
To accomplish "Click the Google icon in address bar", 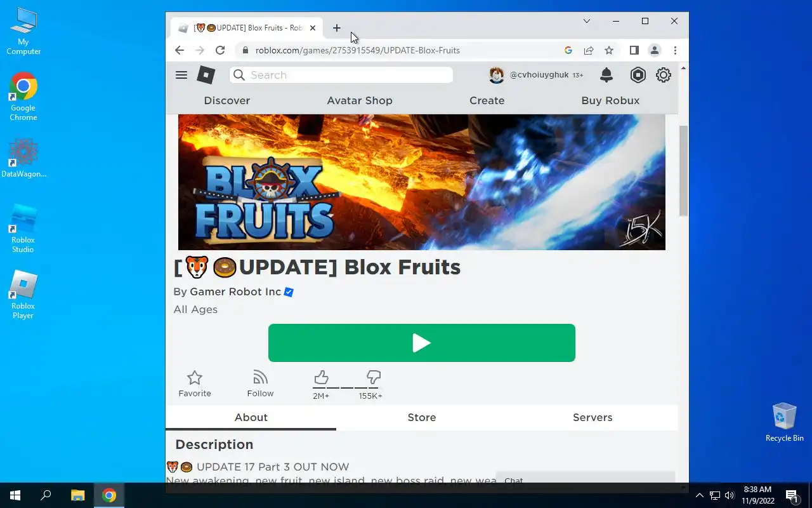I will coord(568,50).
